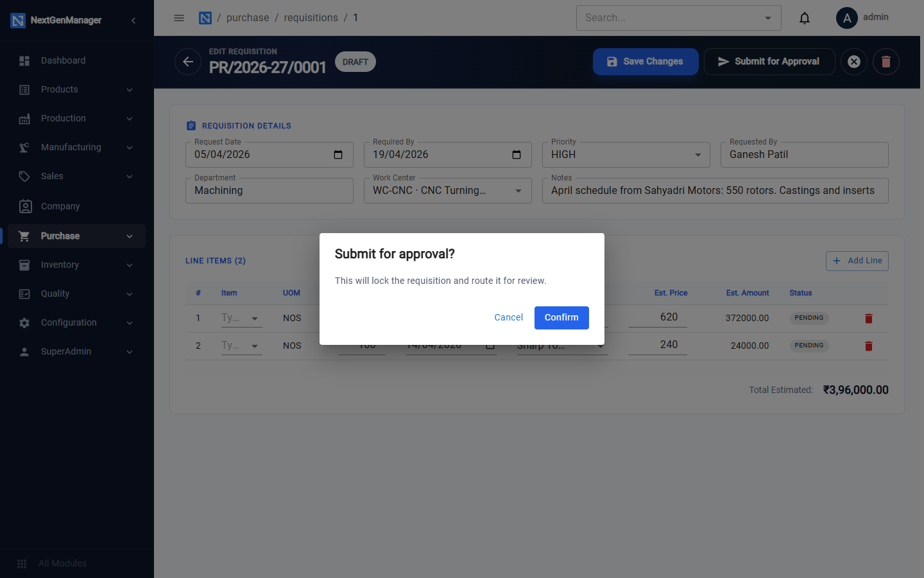Screen dimensions: 924x578
Task: Click Est. Price 240 field
Action: pyautogui.click(x=658, y=345)
